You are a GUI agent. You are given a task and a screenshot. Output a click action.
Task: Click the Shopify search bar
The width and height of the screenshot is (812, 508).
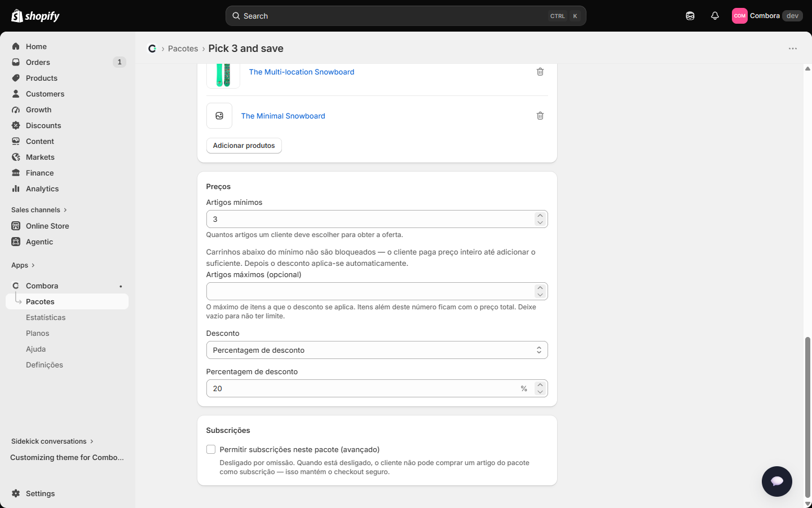(x=405, y=16)
